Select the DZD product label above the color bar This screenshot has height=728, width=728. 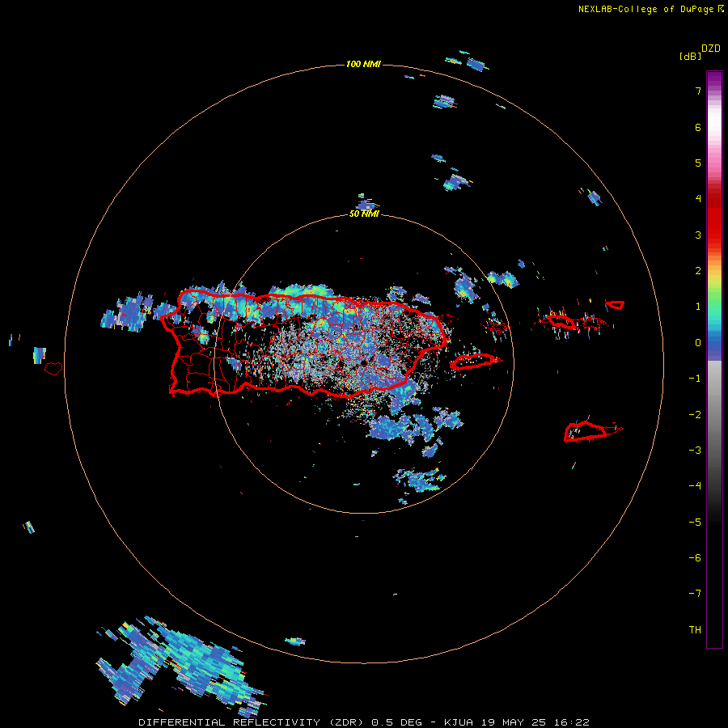[711, 49]
